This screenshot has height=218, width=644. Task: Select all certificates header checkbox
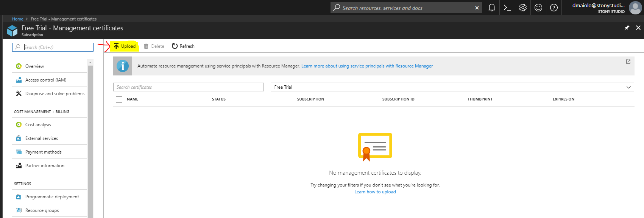pyautogui.click(x=119, y=99)
